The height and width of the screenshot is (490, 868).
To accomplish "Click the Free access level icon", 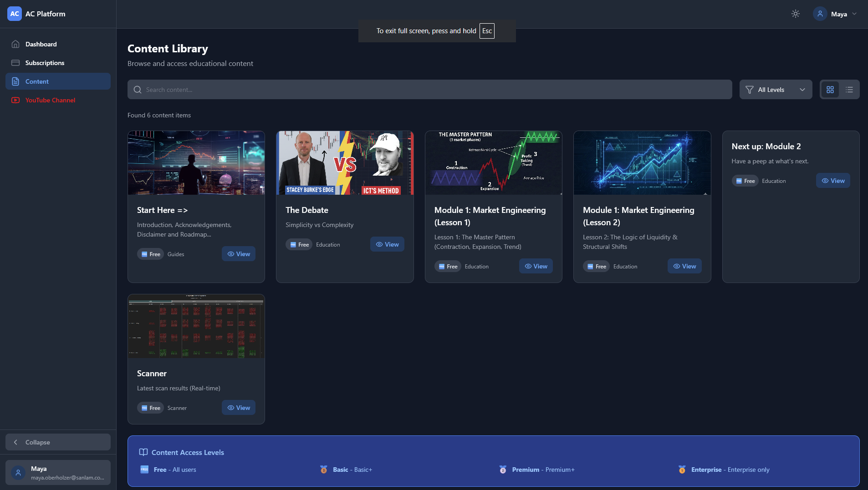I will [x=144, y=470].
